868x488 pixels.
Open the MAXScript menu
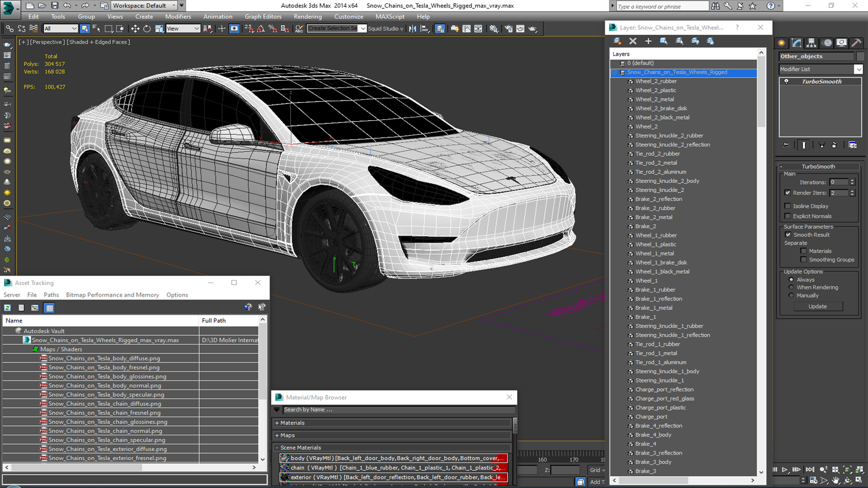[x=390, y=17]
